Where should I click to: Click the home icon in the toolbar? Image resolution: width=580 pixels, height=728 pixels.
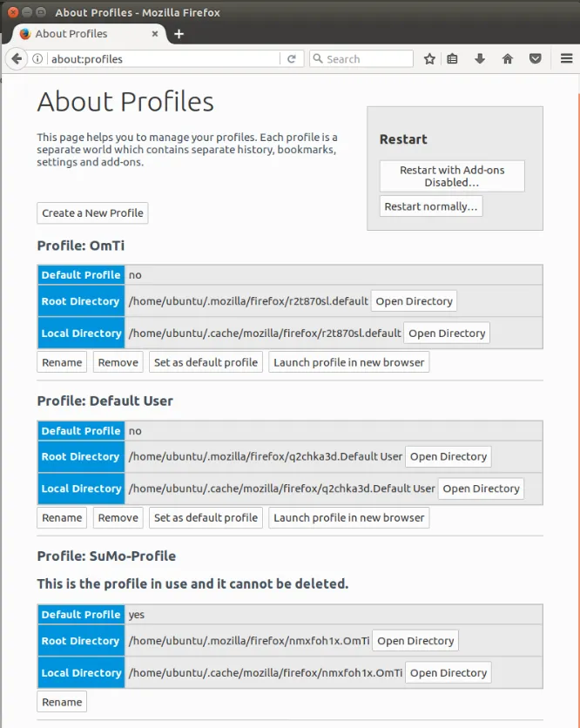pos(508,58)
